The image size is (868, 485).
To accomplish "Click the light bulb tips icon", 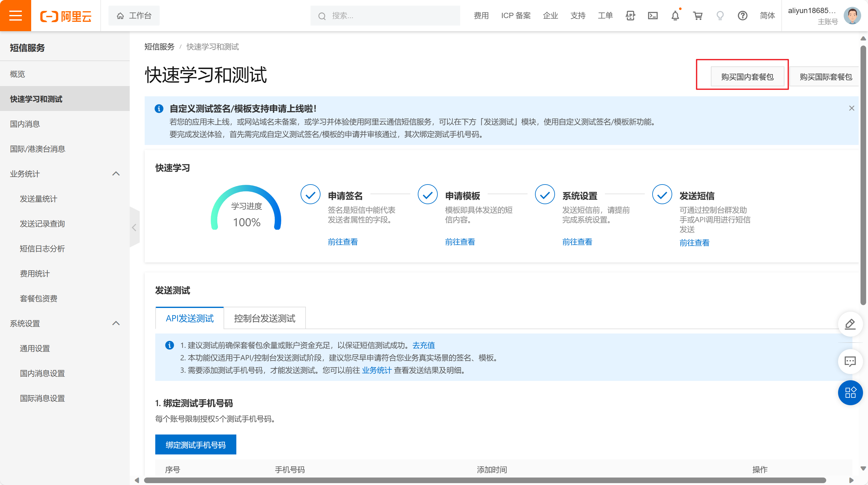I will click(720, 16).
